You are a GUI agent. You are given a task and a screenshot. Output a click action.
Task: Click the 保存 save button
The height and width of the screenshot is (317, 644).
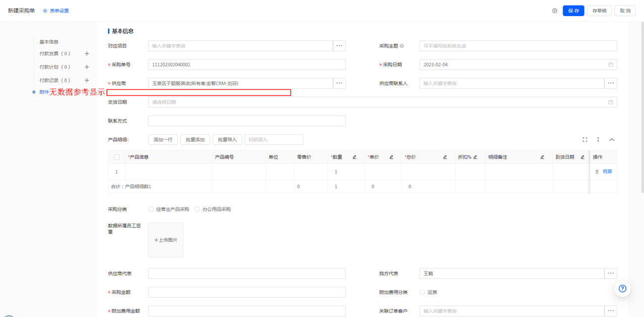point(574,11)
